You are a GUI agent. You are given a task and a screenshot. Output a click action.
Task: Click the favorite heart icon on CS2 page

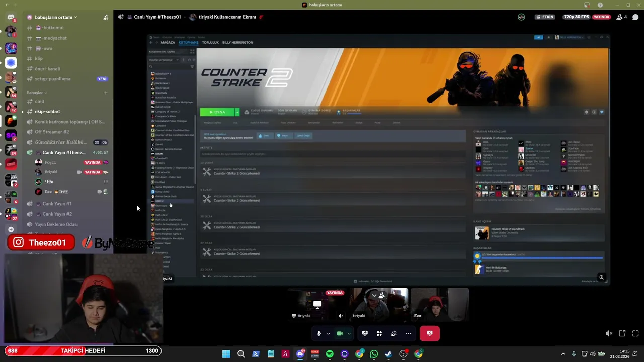601,112
